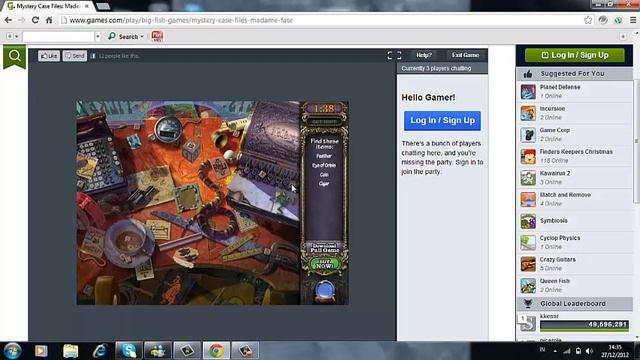
Task: Open the Crazy Guitars link
Action: 558,260
